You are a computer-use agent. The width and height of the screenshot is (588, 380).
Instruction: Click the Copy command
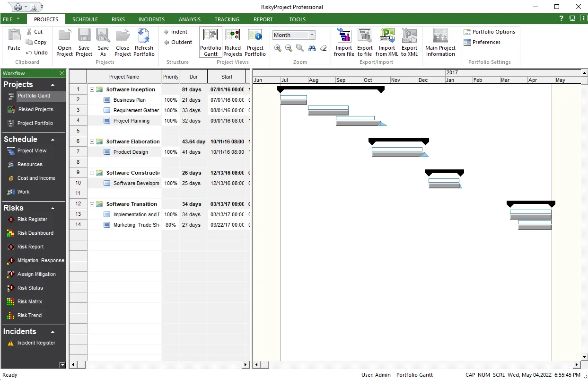[36, 42]
